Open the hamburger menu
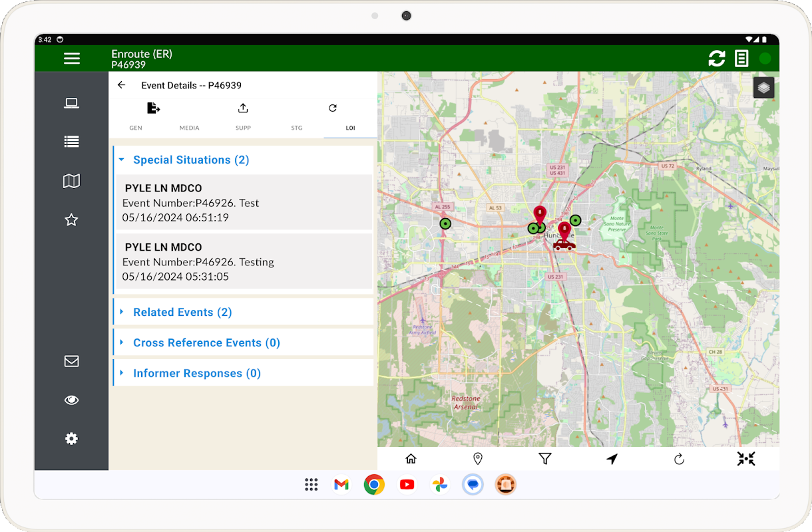Viewport: 812px width, 532px height. (72, 59)
